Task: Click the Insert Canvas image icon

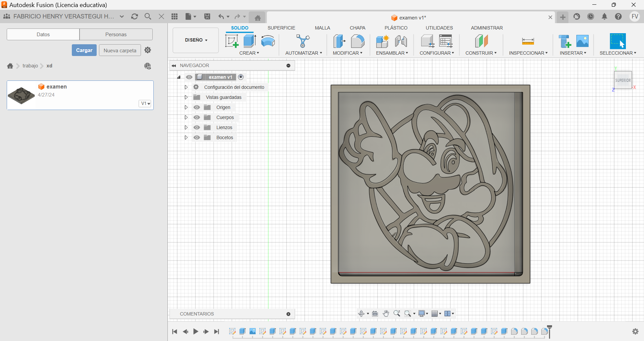Action: pos(582,41)
